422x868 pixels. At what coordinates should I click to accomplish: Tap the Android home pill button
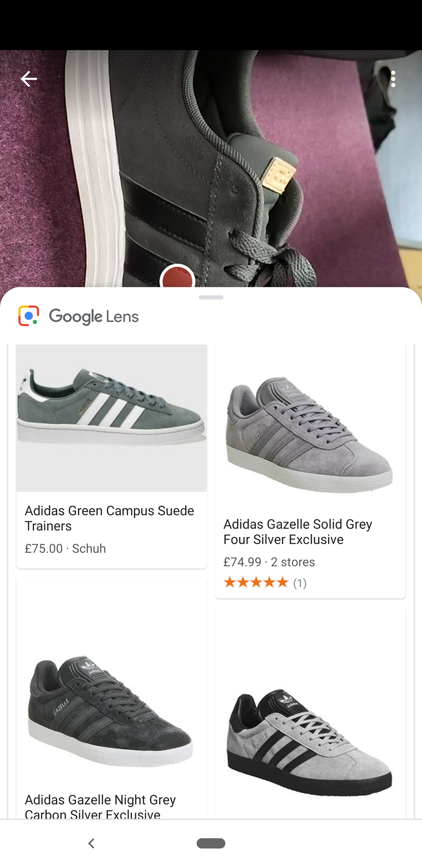(x=211, y=843)
